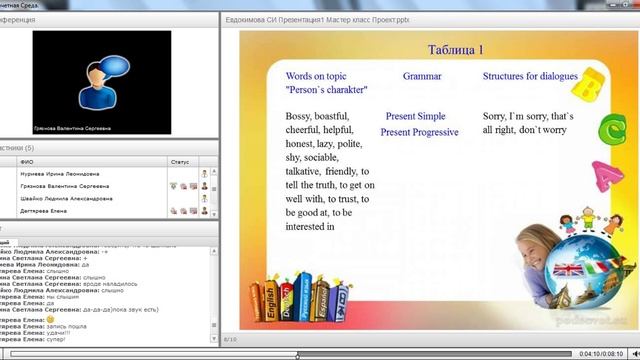Click the Present Progressive text on slide

pyautogui.click(x=420, y=132)
